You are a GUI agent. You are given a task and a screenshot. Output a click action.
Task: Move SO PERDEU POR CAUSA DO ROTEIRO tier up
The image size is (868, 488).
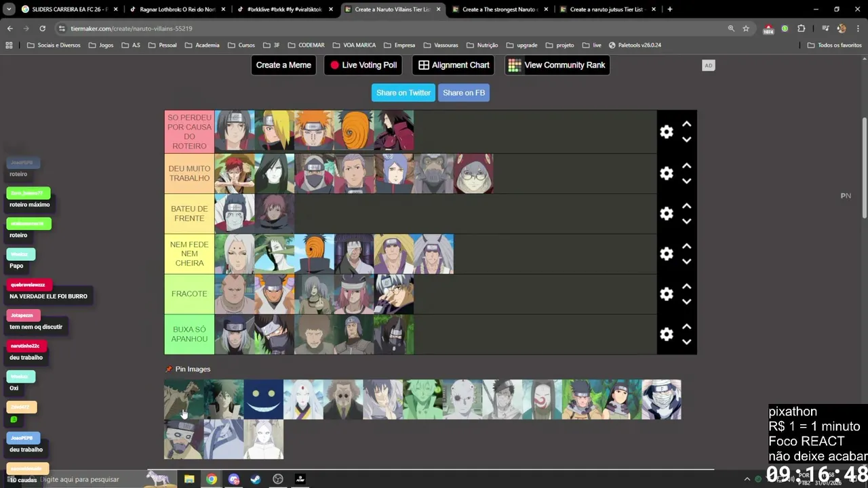(686, 124)
